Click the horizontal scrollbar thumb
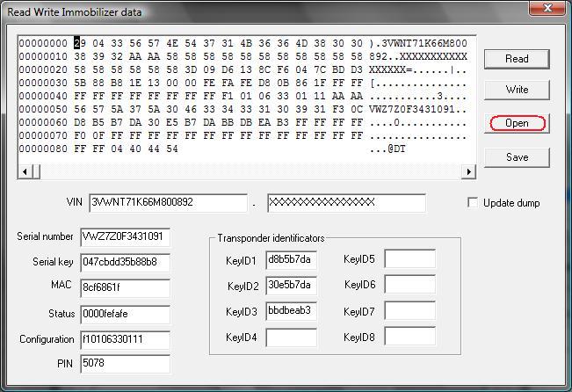The width and height of the screenshot is (572, 392). pyautogui.click(x=36, y=171)
